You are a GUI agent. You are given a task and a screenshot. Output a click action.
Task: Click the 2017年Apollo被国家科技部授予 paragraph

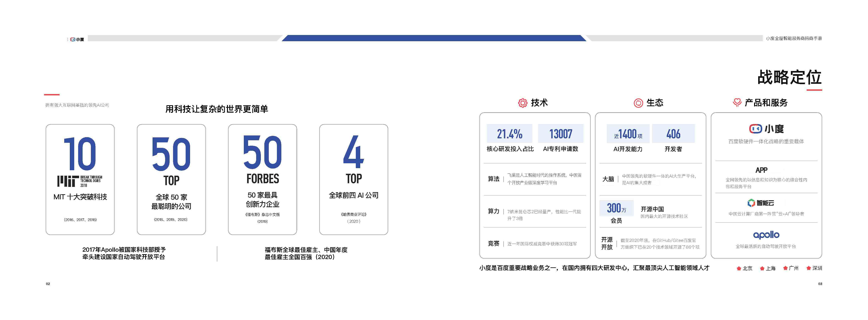point(124,253)
